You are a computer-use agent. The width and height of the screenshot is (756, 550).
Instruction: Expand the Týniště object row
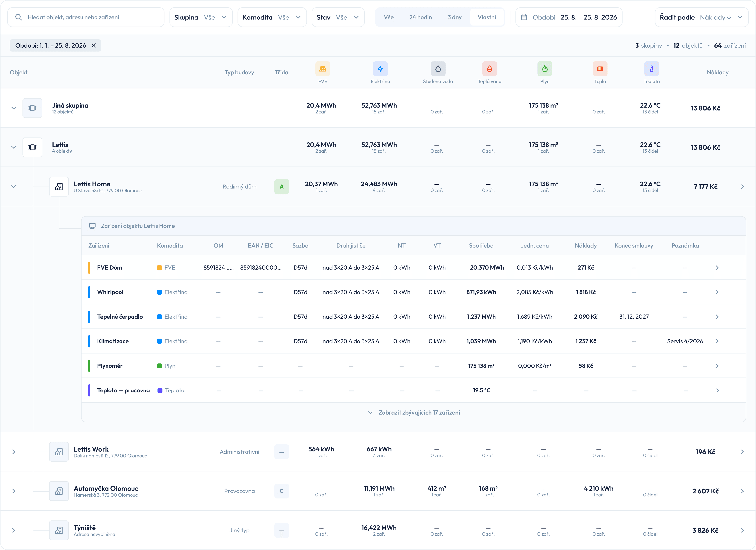point(14,530)
